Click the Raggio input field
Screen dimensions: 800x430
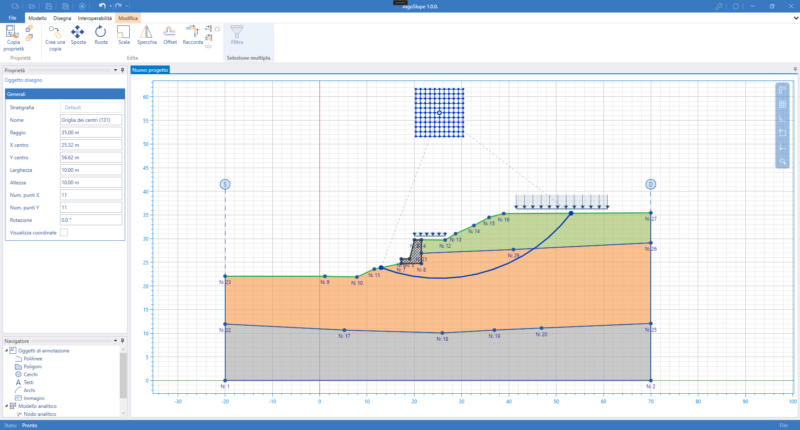coord(91,133)
